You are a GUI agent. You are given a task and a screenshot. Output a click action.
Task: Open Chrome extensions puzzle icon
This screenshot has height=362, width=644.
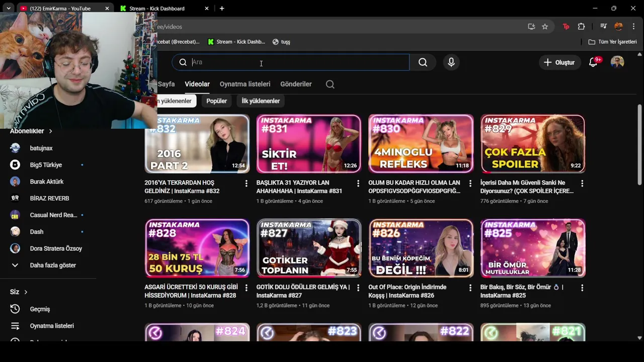[x=582, y=27]
